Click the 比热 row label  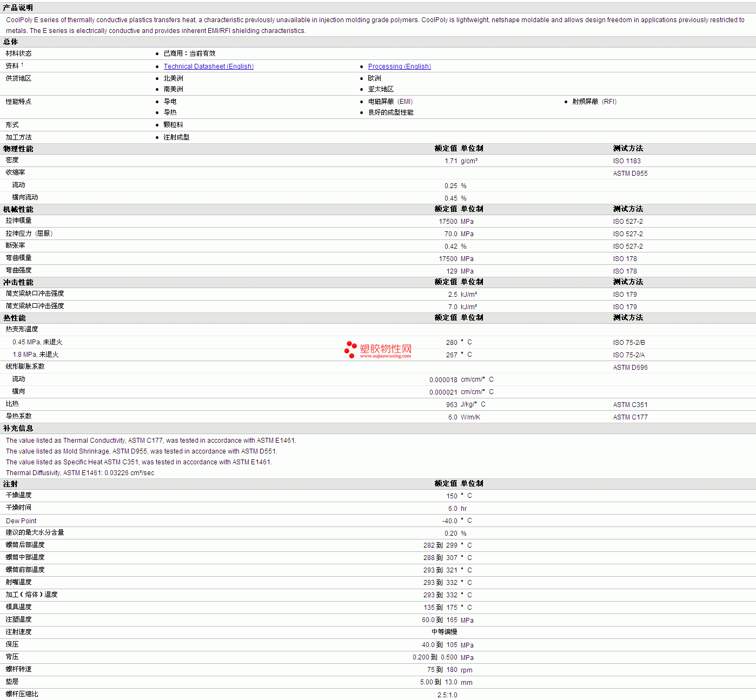pos(12,404)
